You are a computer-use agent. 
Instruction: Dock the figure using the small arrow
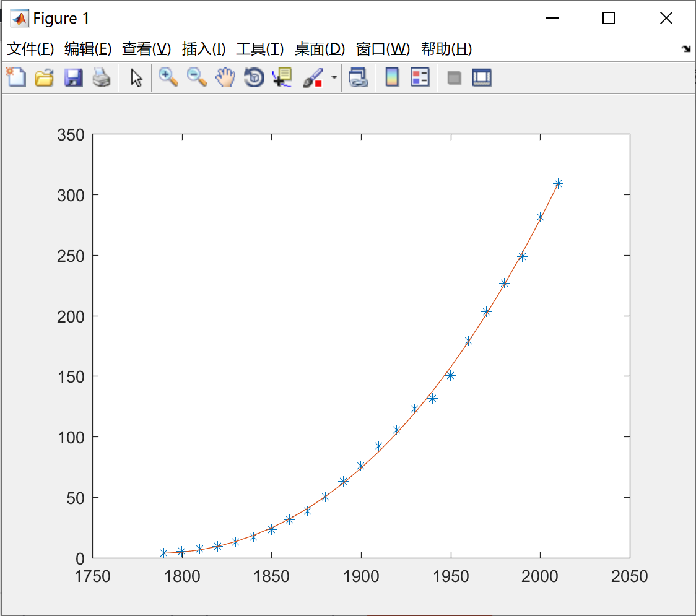click(x=686, y=49)
